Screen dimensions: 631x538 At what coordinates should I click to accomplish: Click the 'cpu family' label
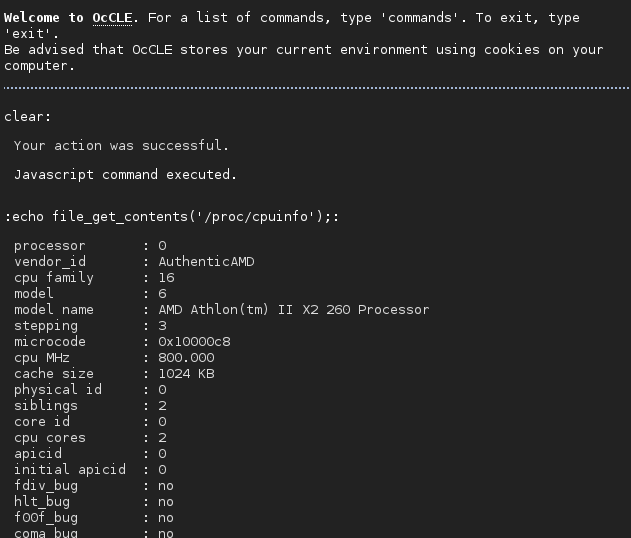pos(53,278)
